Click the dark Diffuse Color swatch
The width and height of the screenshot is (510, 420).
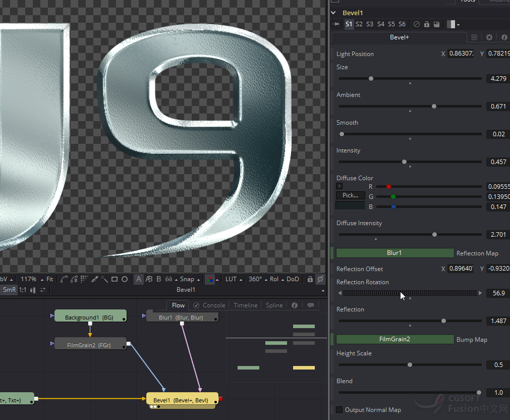pos(350,206)
